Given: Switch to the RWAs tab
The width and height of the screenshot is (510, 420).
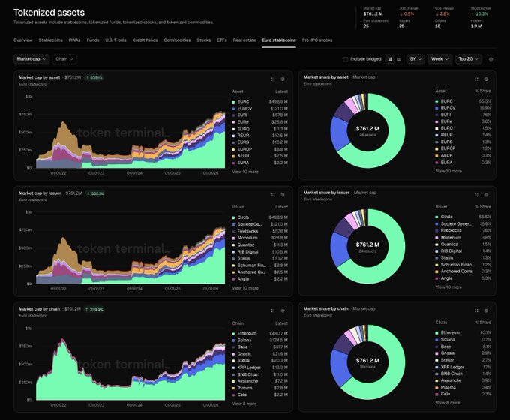Looking at the screenshot, I should [74, 40].
